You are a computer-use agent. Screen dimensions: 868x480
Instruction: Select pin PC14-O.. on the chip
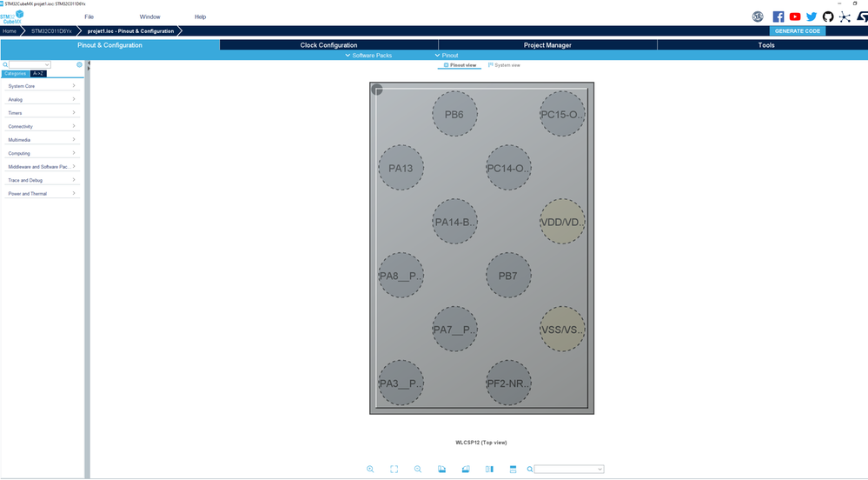508,168
